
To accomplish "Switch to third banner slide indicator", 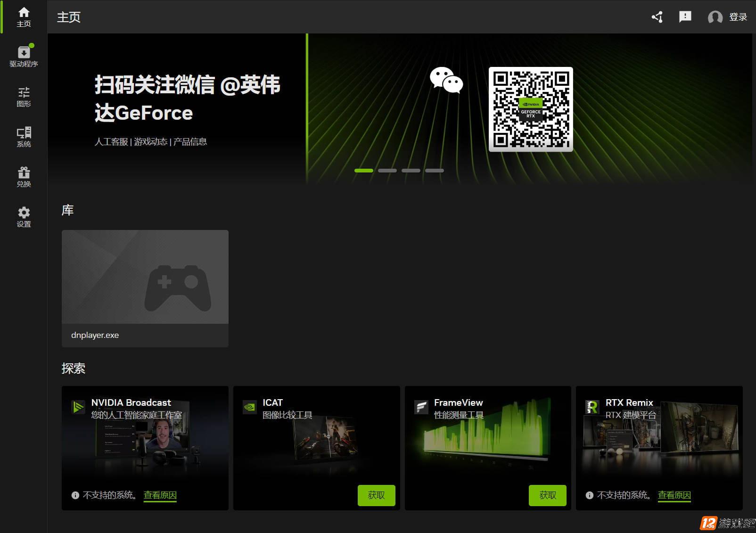I will click(411, 171).
